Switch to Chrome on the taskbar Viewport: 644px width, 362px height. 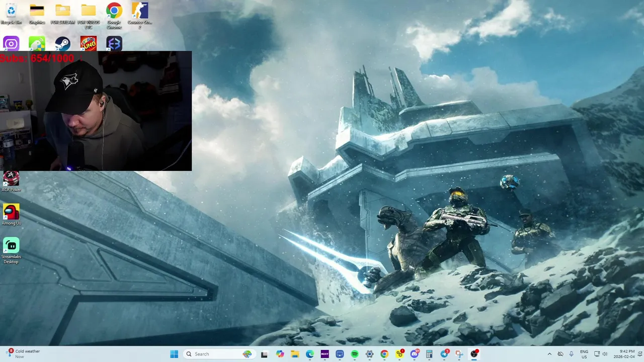click(384, 354)
